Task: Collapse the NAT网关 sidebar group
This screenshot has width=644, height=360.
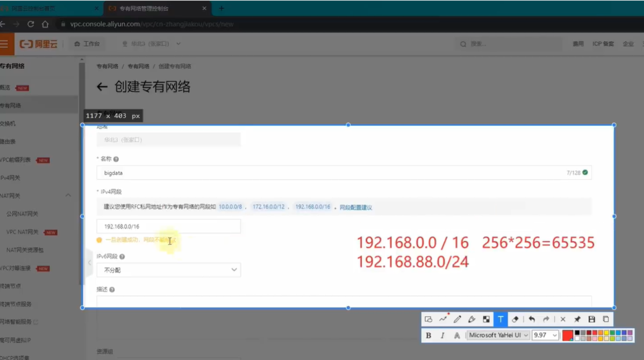Action: pos(68,196)
